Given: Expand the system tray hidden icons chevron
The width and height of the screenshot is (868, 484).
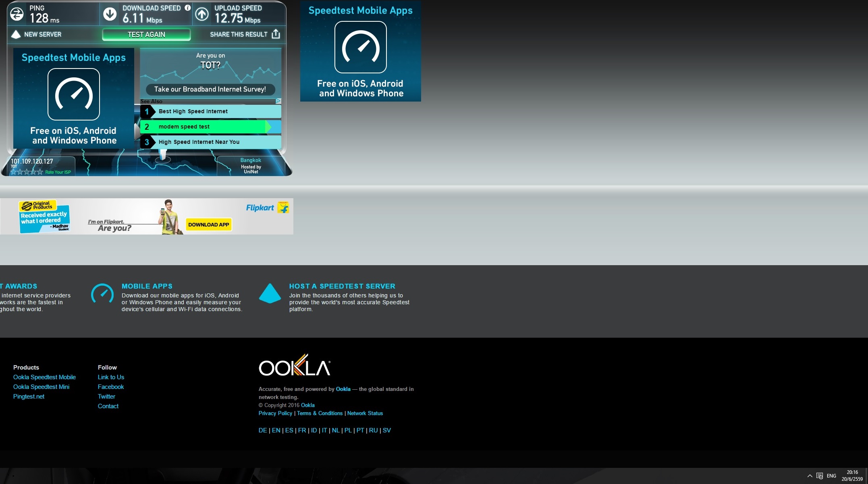Looking at the screenshot, I should (810, 476).
